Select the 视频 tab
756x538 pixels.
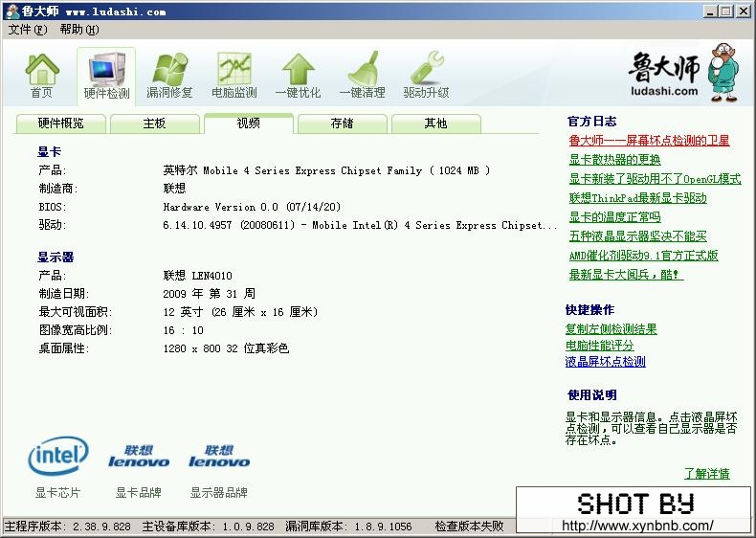(248, 123)
